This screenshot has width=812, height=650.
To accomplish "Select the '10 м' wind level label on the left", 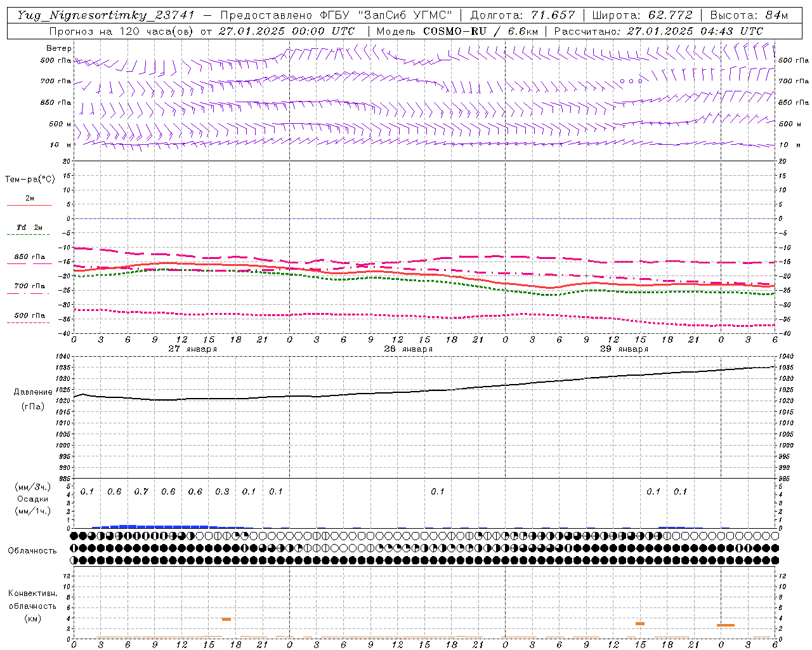I will [61, 145].
